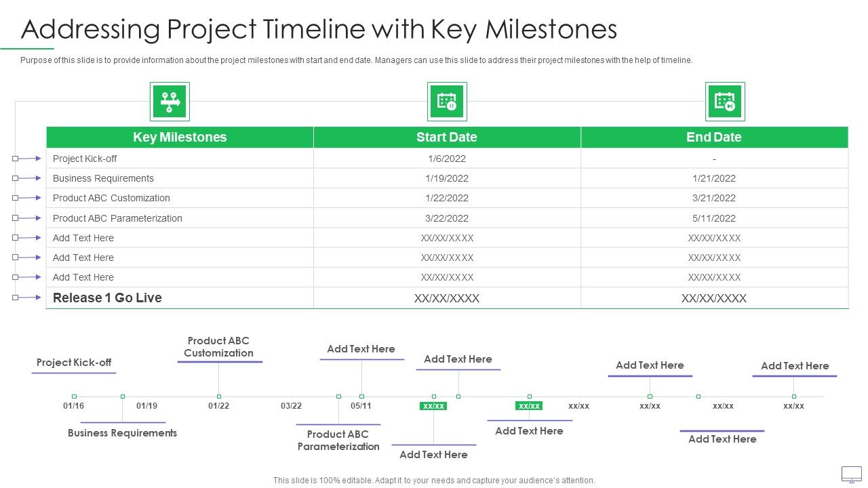
Task: Select the Release 1 Go Live row label
Action: 107,298
